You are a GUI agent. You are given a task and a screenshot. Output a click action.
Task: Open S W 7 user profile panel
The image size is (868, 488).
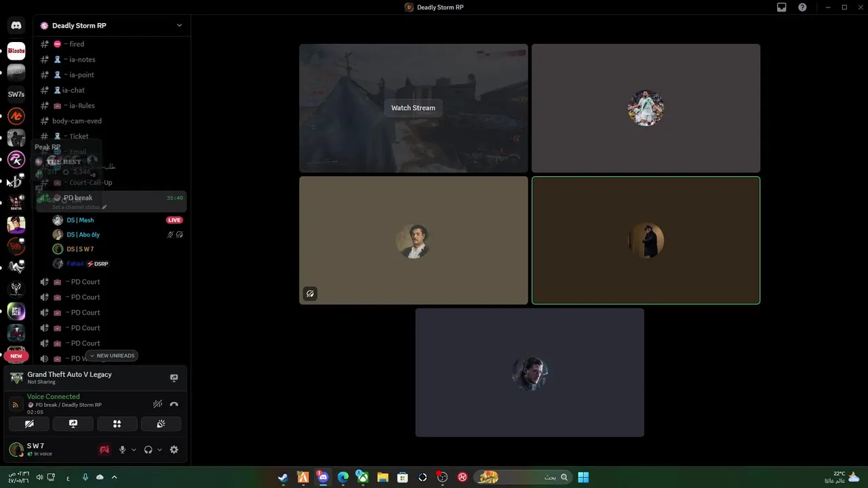click(x=50, y=449)
